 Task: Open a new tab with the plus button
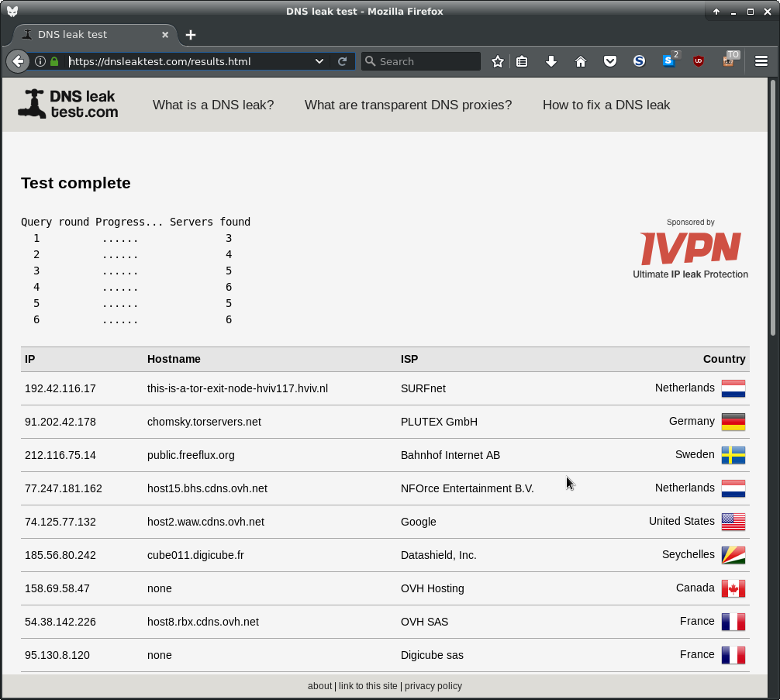point(191,35)
